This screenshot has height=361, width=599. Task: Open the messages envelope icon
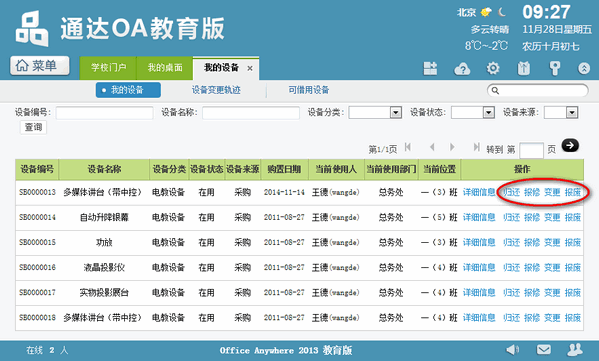tap(544, 350)
